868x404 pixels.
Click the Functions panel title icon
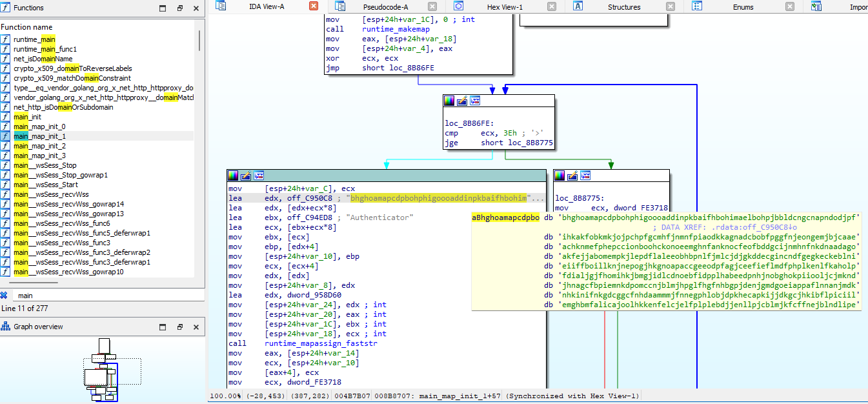tap(6, 8)
